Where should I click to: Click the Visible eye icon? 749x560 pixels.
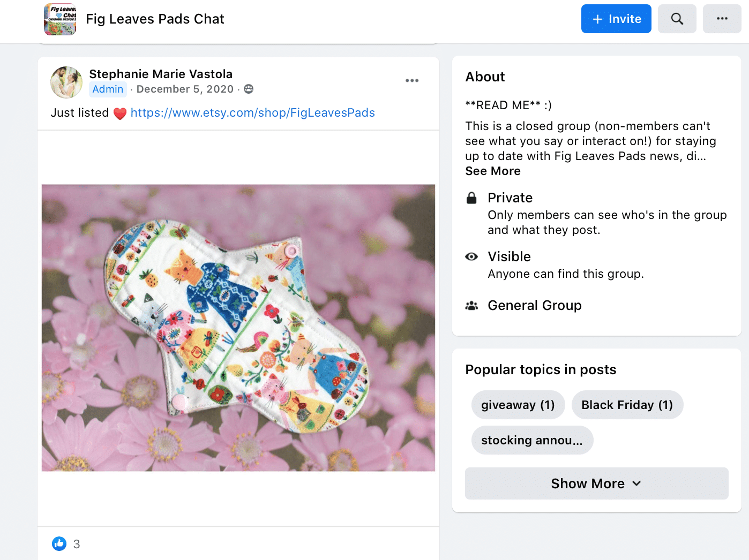[x=471, y=257]
